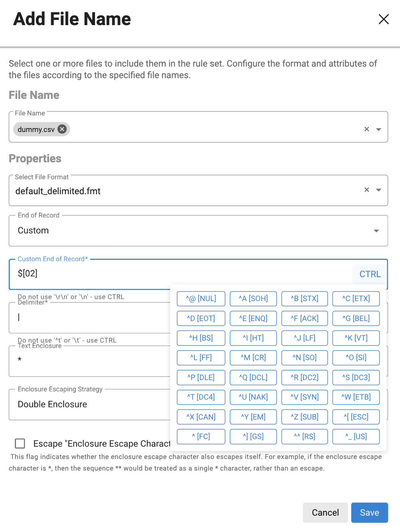Remove the dummy.csv chip
Screen dimensions: 400x532
click(x=62, y=129)
